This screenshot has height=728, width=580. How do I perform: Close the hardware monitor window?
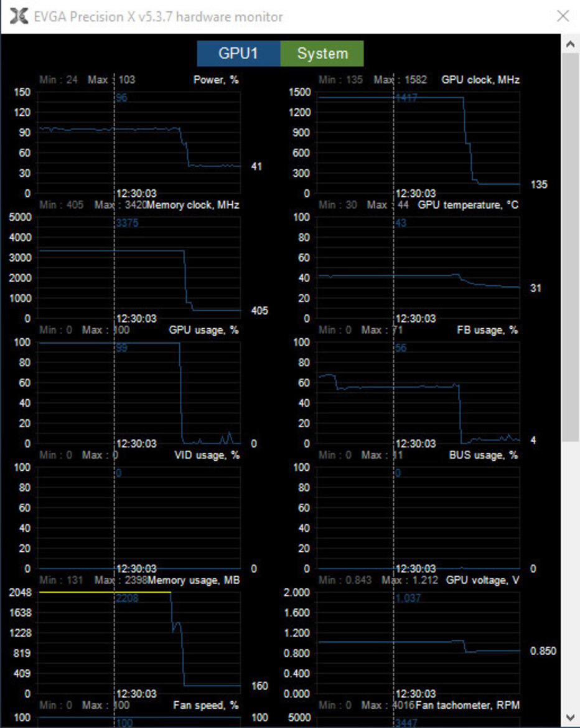[563, 16]
